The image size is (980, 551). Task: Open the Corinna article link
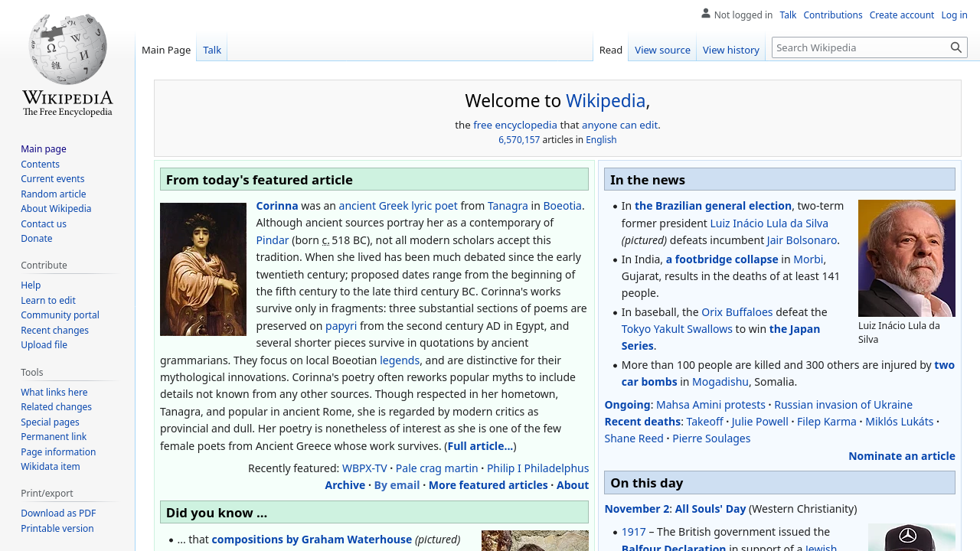tap(277, 205)
